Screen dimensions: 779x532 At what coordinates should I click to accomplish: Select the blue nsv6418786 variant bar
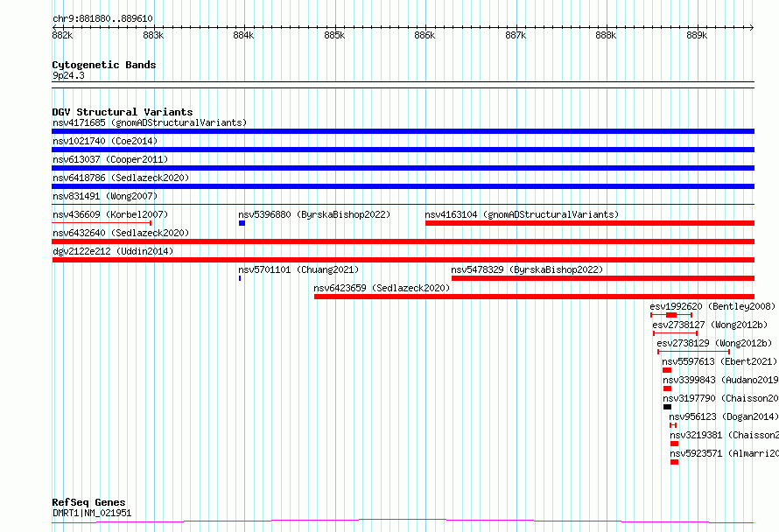click(x=403, y=186)
